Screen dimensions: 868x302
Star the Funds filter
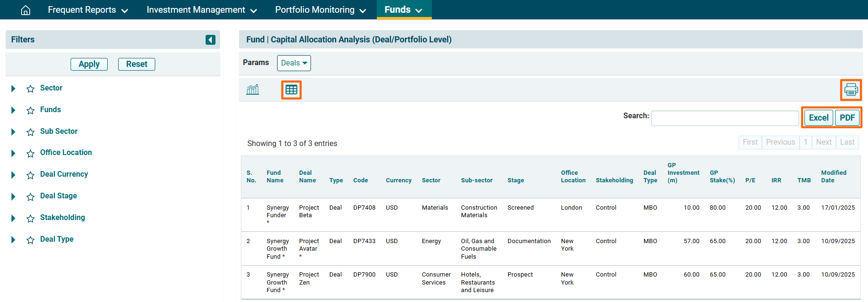(x=31, y=110)
